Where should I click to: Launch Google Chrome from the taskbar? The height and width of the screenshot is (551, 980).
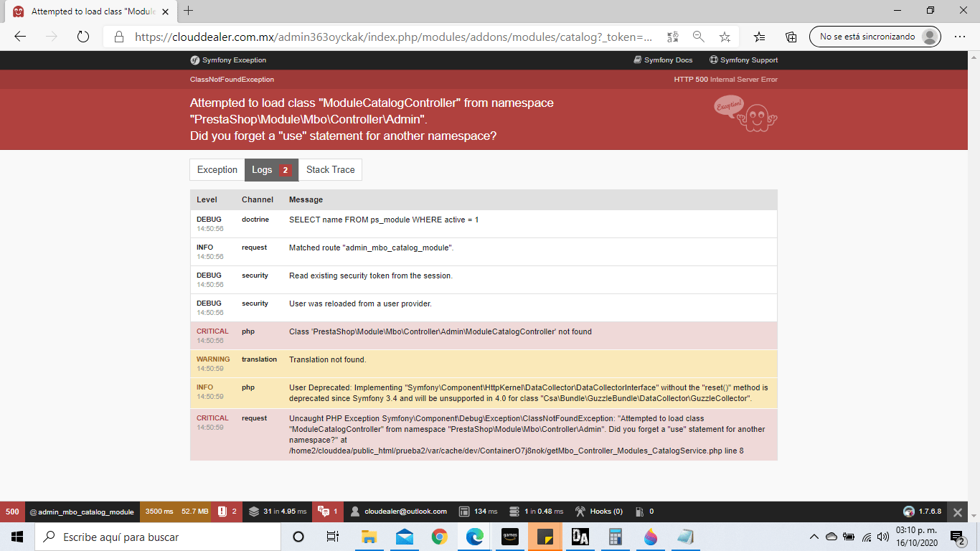pyautogui.click(x=439, y=537)
